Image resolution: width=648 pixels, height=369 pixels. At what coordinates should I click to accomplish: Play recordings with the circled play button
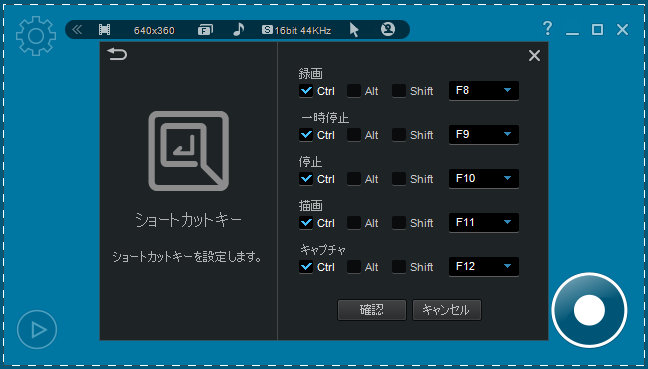tap(37, 330)
